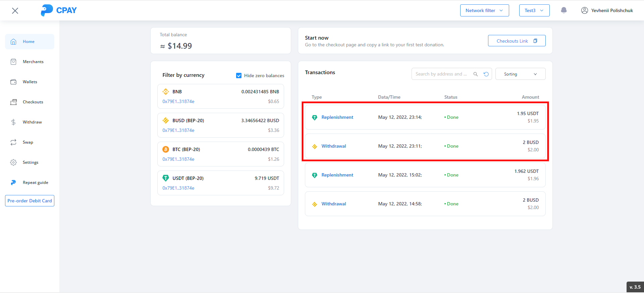Click the CPAY logo

tap(59, 10)
